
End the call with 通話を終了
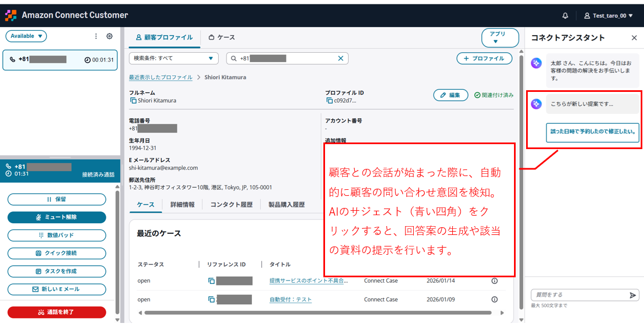tap(57, 312)
